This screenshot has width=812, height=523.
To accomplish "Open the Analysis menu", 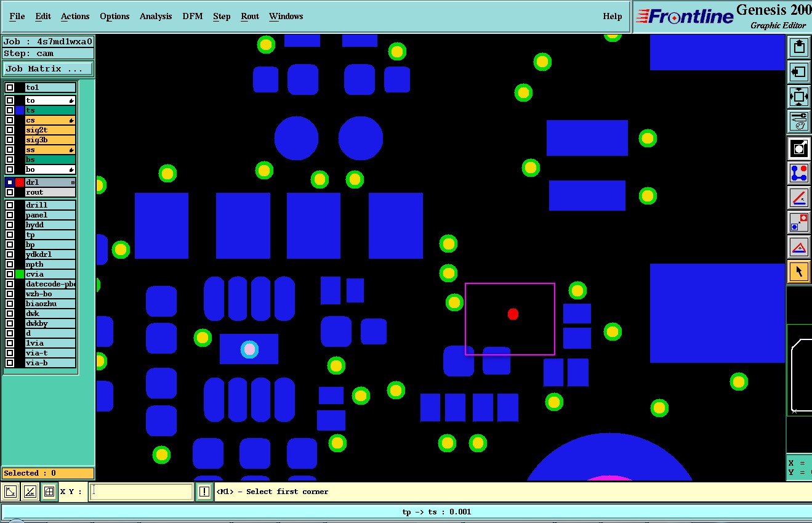I will pos(156,16).
